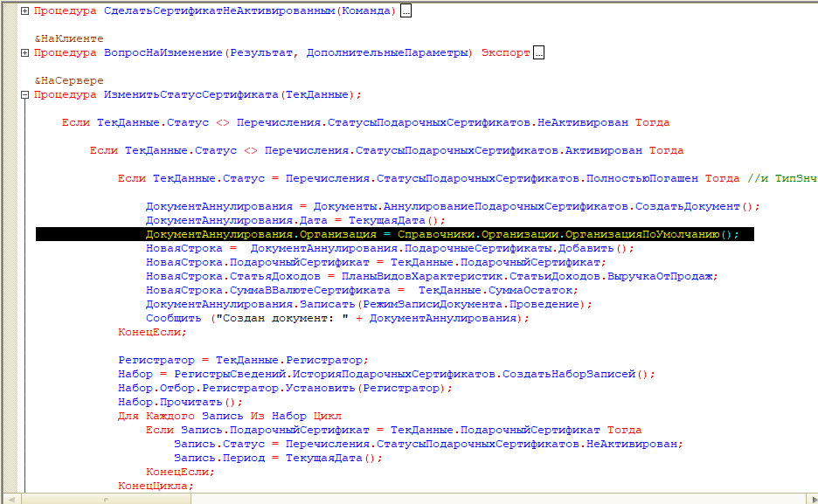Click the line Набор = РегистрыСведений.ИсторияПодарочныхСертификатов
This screenshot has width=818, height=504.
[x=386, y=374]
